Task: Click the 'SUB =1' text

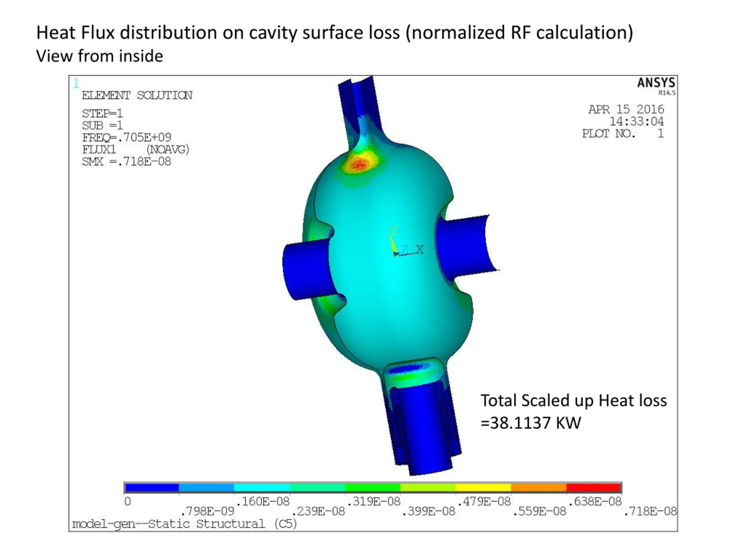Action: tap(102, 125)
